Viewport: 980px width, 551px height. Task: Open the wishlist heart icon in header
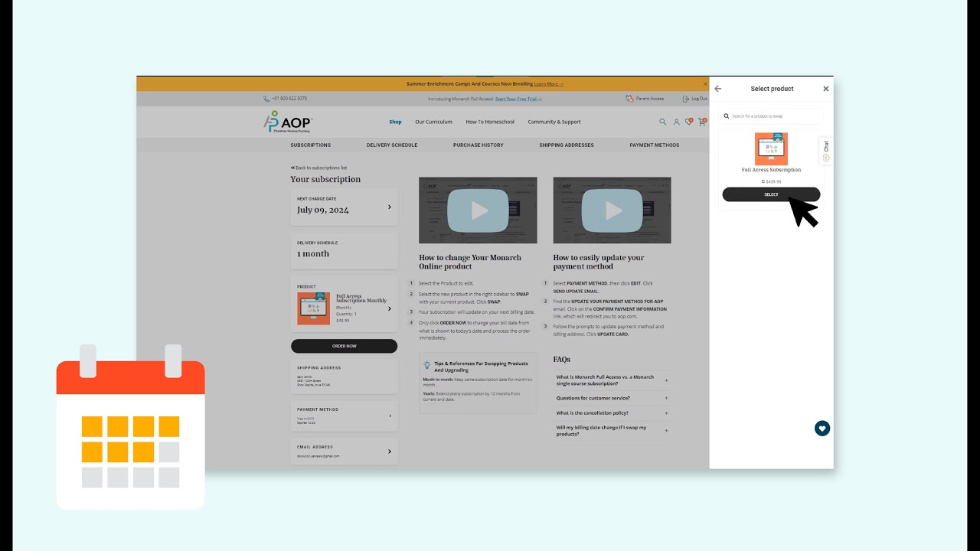click(689, 121)
